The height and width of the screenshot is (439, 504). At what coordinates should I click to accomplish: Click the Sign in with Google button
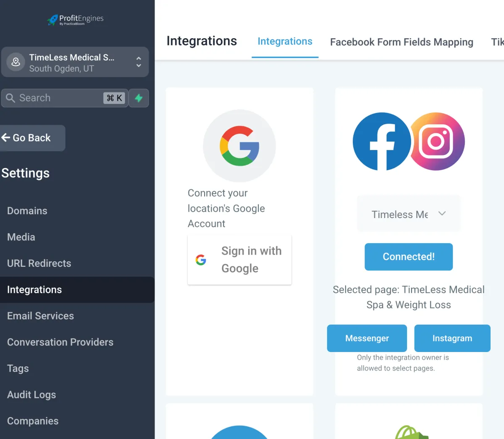pyautogui.click(x=239, y=260)
